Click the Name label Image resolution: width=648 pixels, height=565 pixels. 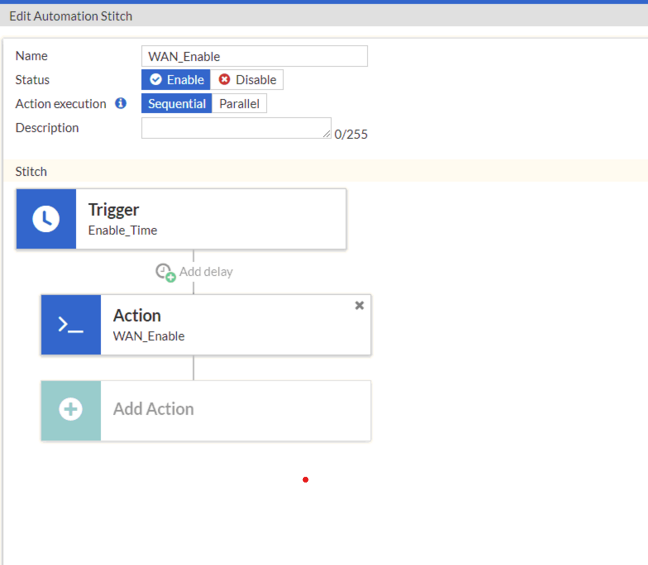[x=31, y=56]
